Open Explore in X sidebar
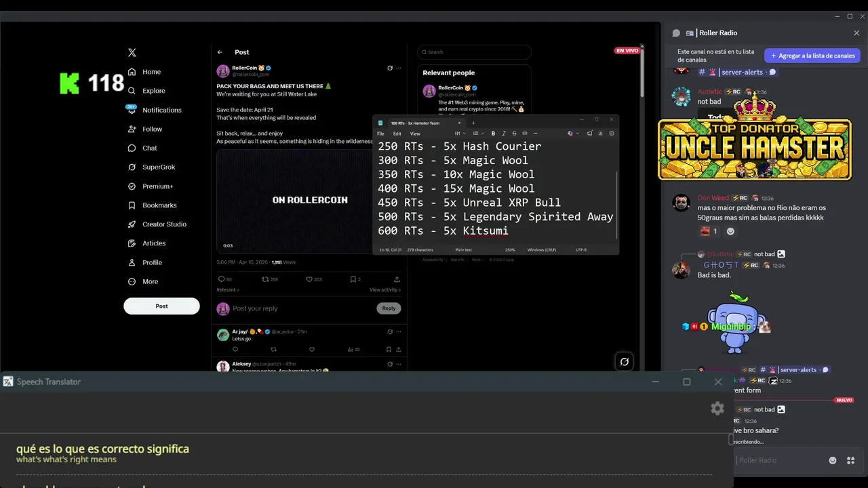868x488 pixels. [146, 91]
